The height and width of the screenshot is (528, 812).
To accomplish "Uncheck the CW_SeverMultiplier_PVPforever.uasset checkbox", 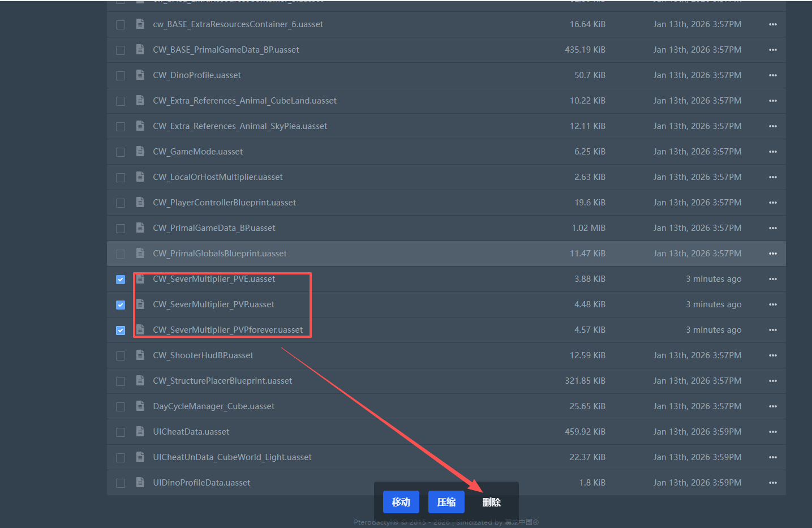I will point(121,330).
